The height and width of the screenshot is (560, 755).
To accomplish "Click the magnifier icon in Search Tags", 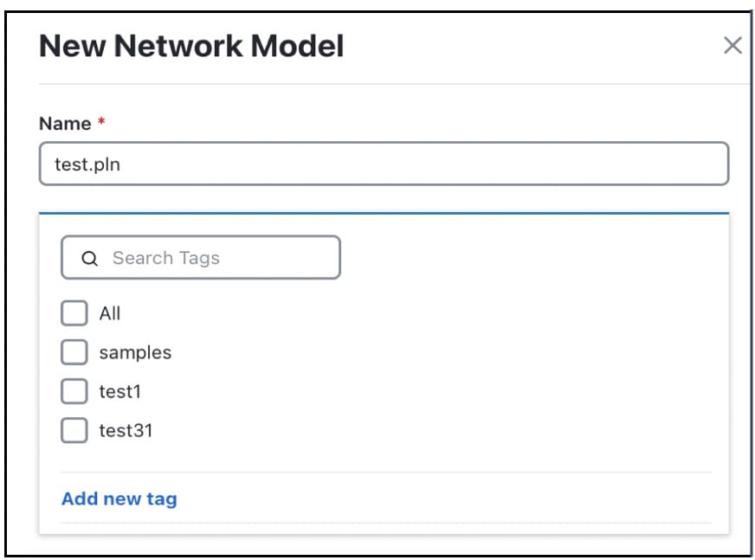I will click(x=89, y=259).
